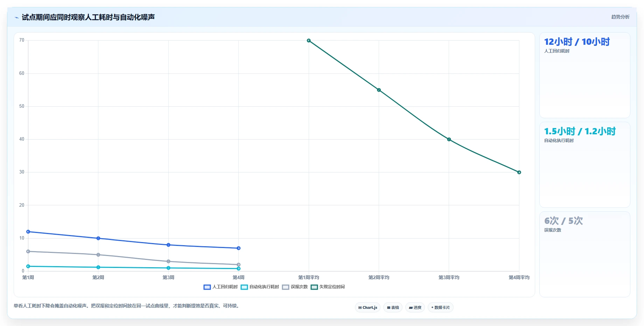Select the blue 人工回归耗时 point at 第4周
Screen dimensions: 644x326
click(238, 248)
